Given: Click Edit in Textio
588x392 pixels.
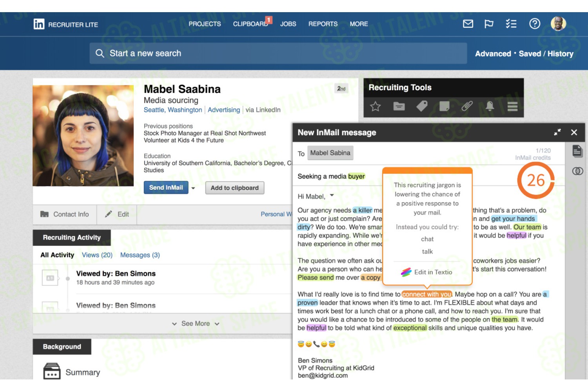Looking at the screenshot, I should tap(426, 272).
